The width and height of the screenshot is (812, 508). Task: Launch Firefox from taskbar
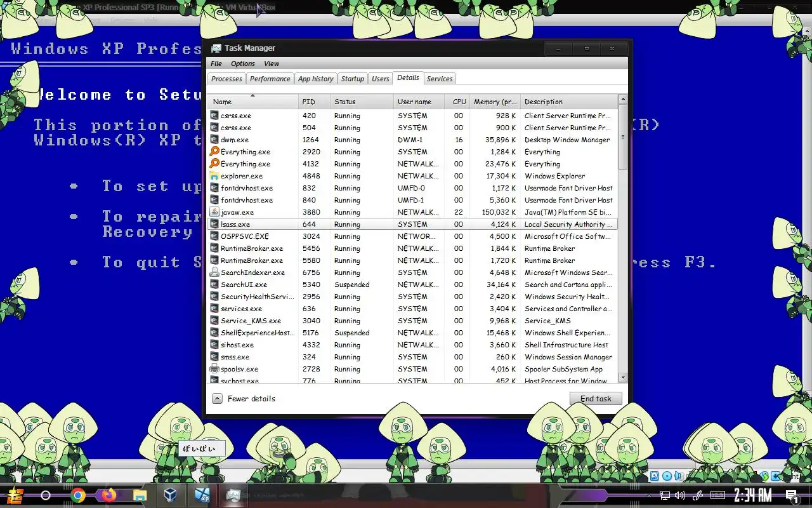(109, 495)
